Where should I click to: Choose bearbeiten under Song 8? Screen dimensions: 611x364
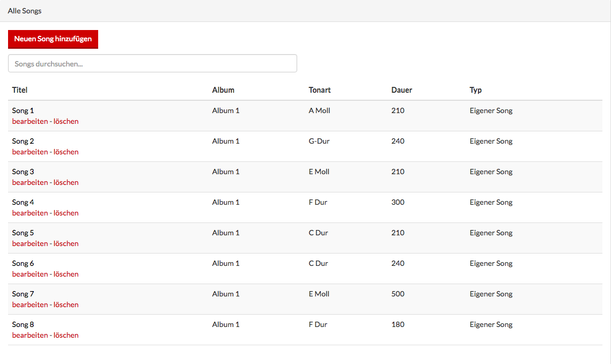click(x=30, y=335)
